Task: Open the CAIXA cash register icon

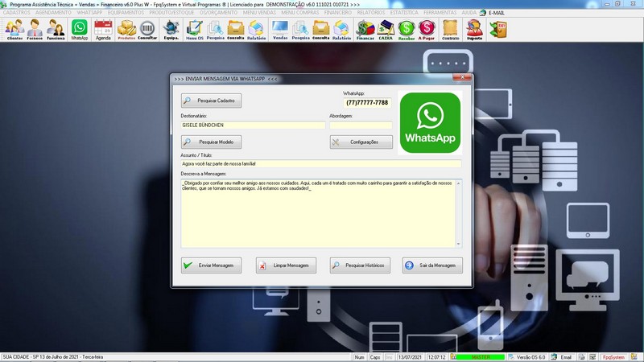Action: pyautogui.click(x=386, y=30)
